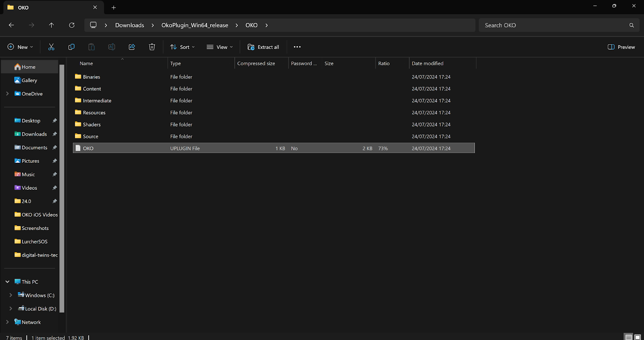The width and height of the screenshot is (644, 340).
Task: Expand the Windows (C:) drive node
Action: (11, 295)
